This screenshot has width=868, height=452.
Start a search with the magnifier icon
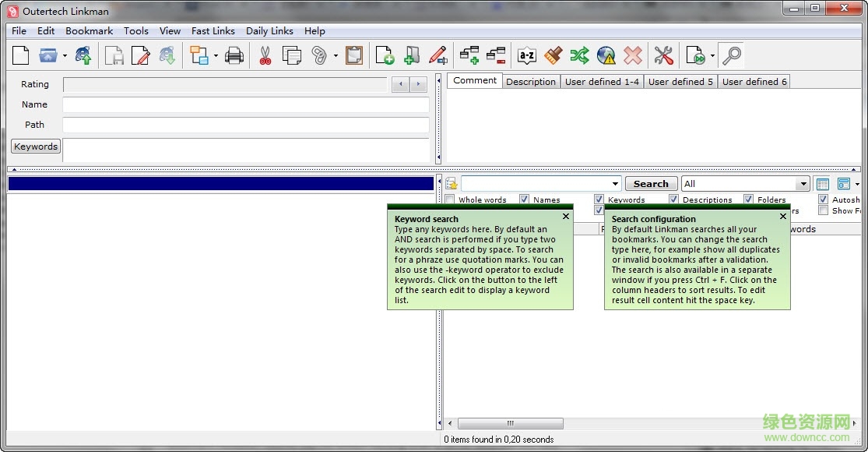point(729,55)
